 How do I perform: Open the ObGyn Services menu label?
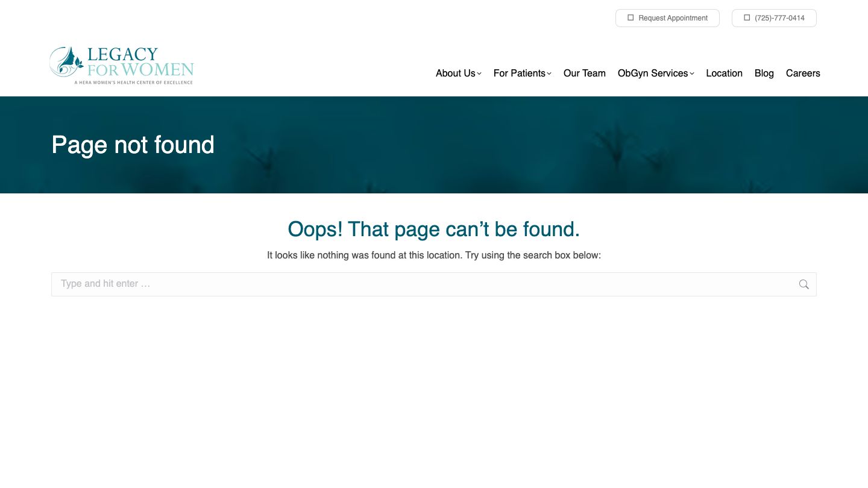[x=652, y=73]
